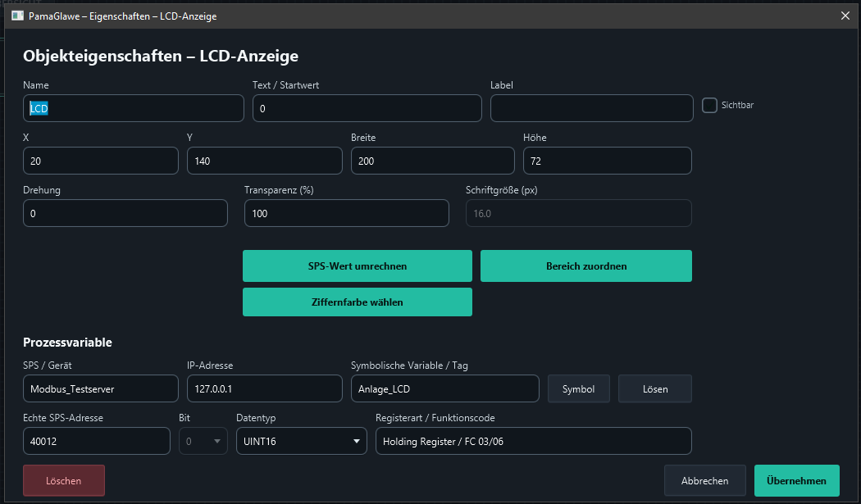
Task: Close the LCD-Anzeige properties dialog
Action: click(x=845, y=16)
